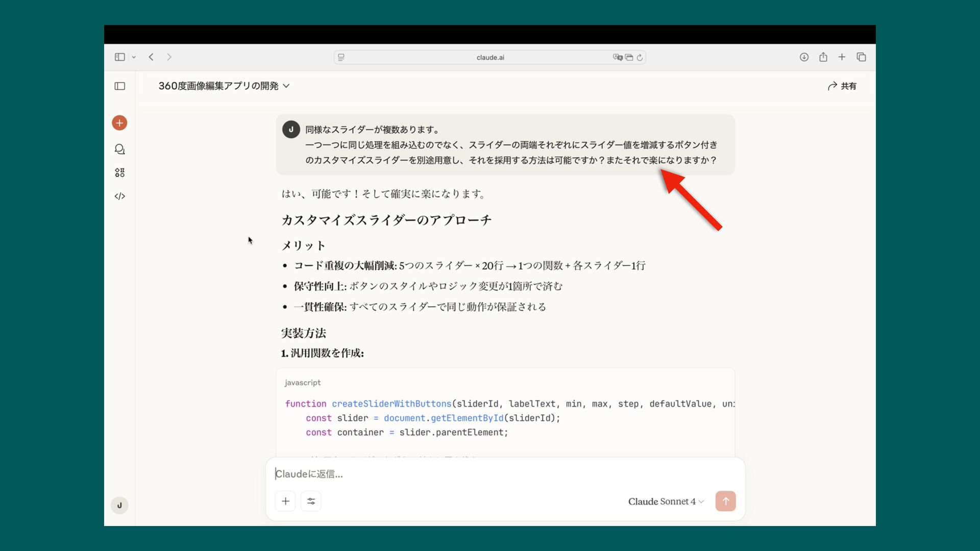The image size is (980, 551).
Task: Click window overlay icon in address bar
Action: tap(629, 57)
